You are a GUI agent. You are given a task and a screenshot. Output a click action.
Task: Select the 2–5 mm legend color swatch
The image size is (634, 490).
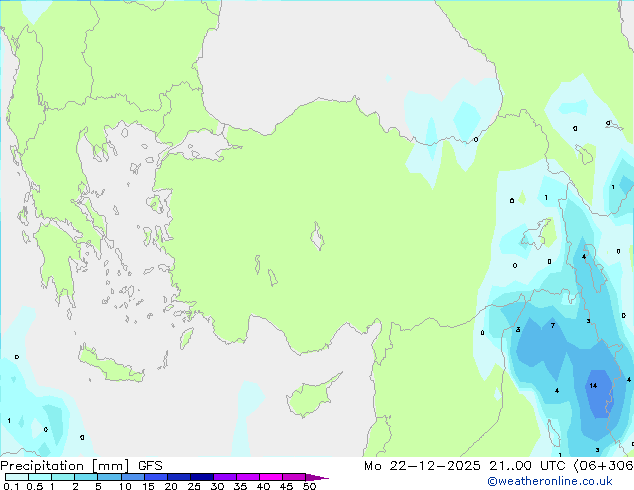coord(86,477)
